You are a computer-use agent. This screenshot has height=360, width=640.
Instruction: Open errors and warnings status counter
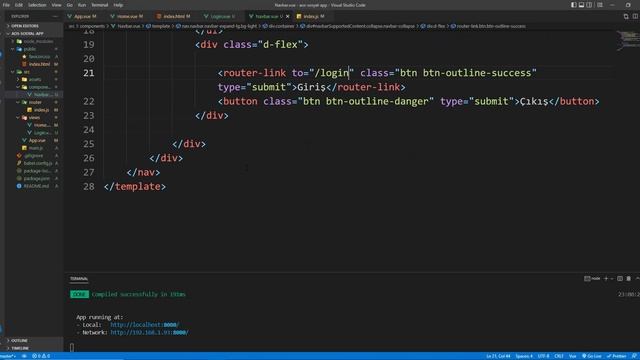point(41,356)
